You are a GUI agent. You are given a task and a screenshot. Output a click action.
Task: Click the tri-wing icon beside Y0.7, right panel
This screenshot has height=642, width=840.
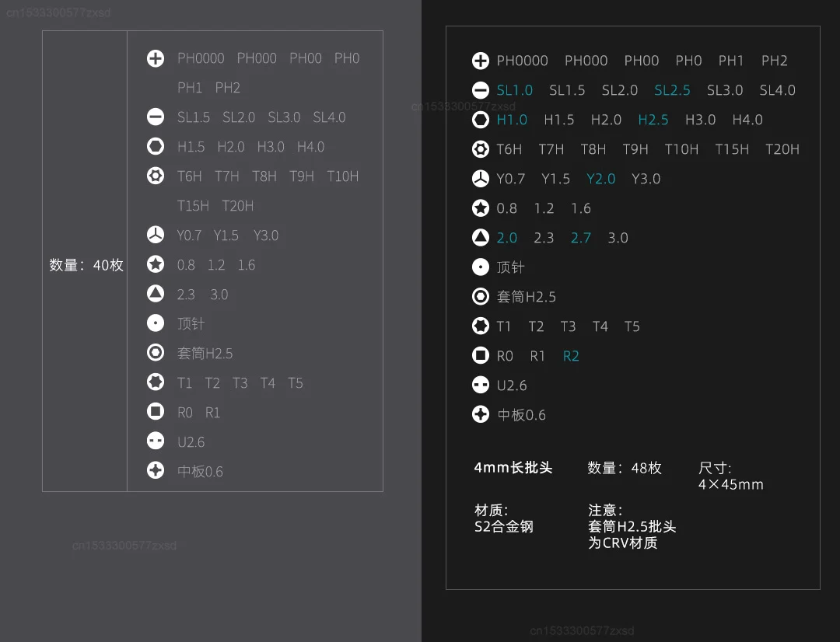point(481,178)
